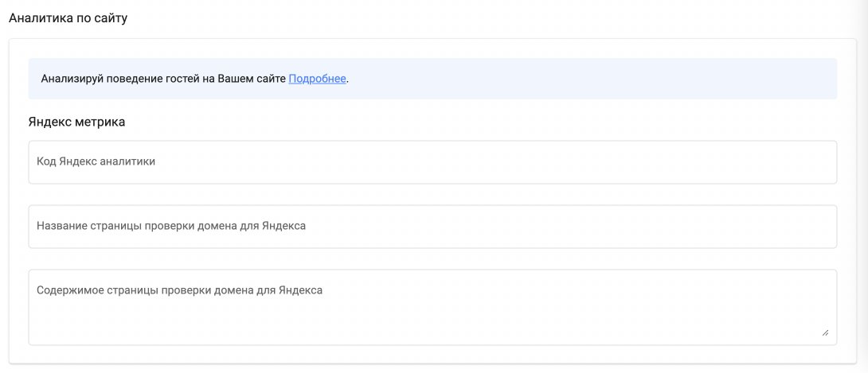Viewport: 868px width, 373px height.
Task: Follow the underlined "Подробнее" hyperlink in the banner
Action: pyautogui.click(x=317, y=80)
